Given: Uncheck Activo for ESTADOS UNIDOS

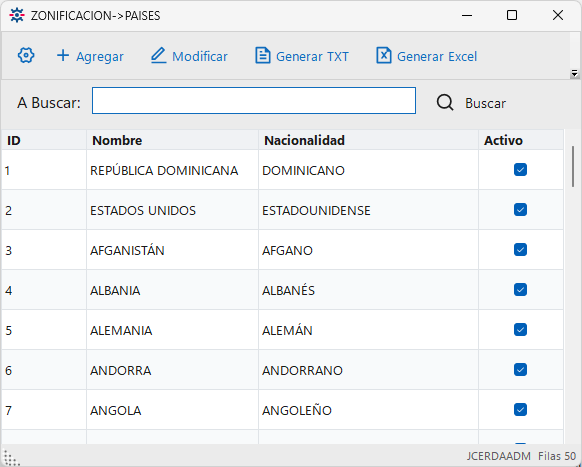Looking at the screenshot, I should coord(520,210).
